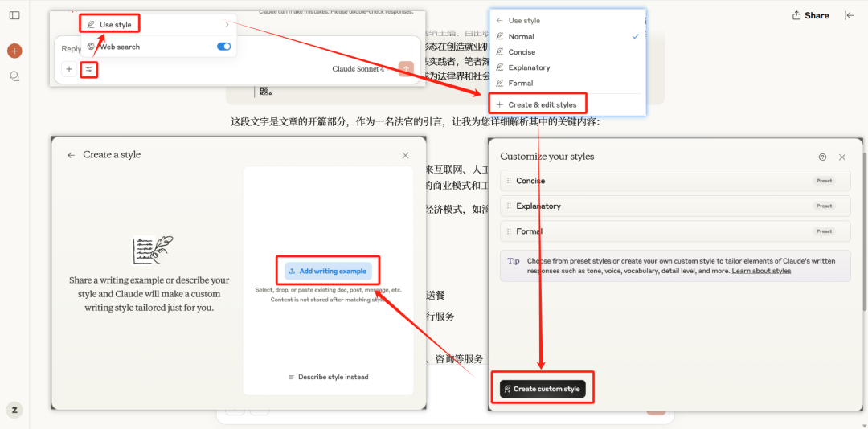Click the plus attachment icon in reply box
The width and height of the screenshot is (868, 429).
coord(69,70)
